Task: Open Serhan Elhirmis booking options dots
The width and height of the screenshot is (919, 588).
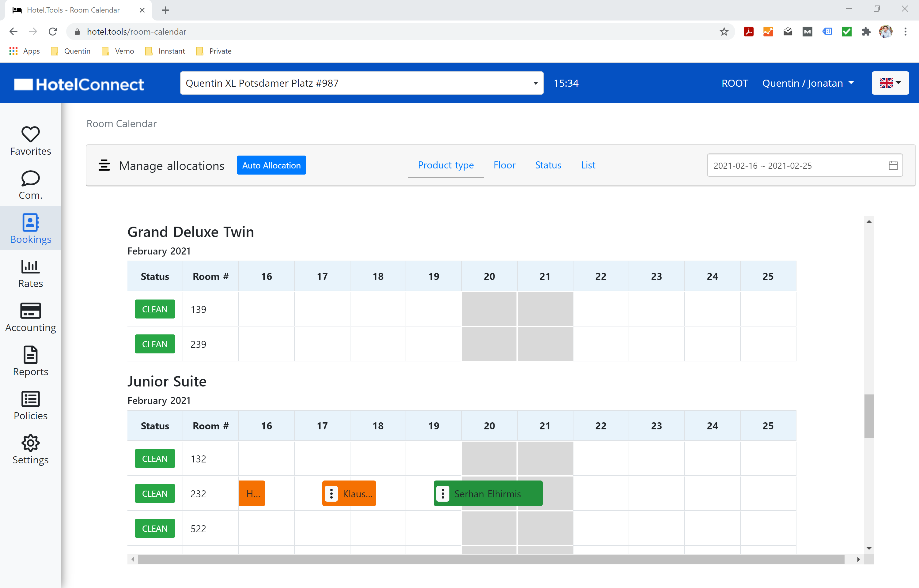Action: [x=443, y=494]
